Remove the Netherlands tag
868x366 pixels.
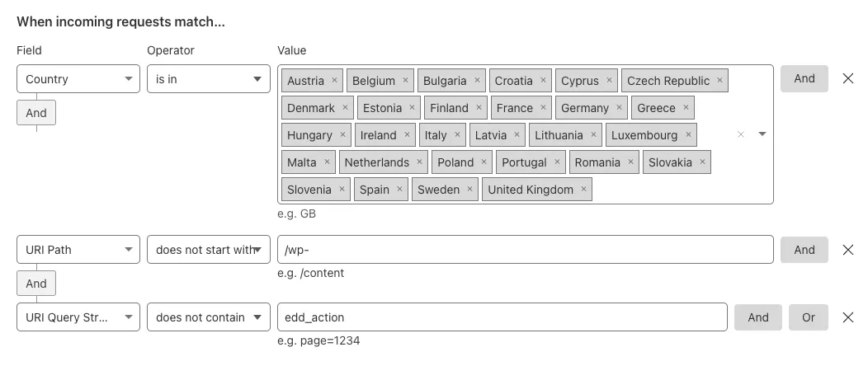419,162
